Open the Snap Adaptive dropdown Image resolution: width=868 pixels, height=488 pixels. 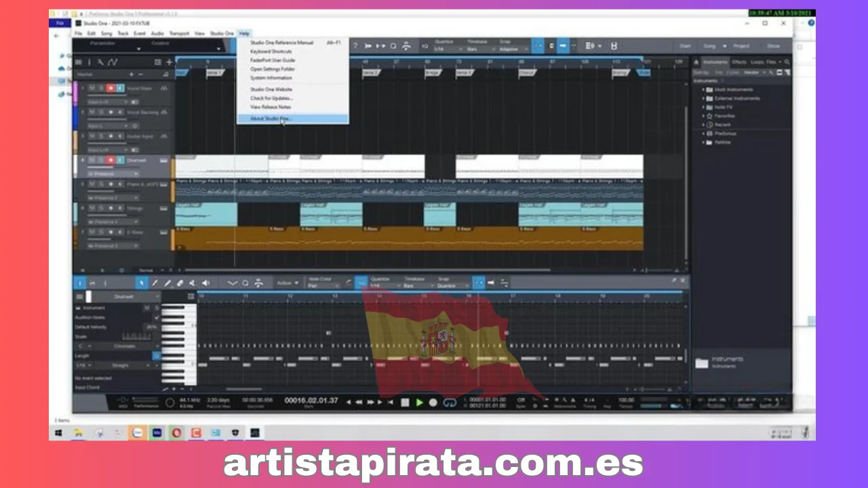click(x=514, y=49)
